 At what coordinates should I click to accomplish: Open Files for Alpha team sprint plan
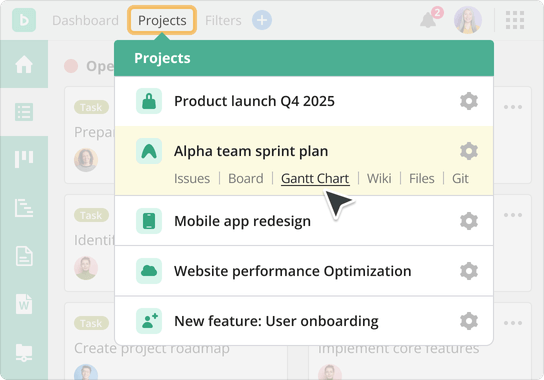point(422,178)
